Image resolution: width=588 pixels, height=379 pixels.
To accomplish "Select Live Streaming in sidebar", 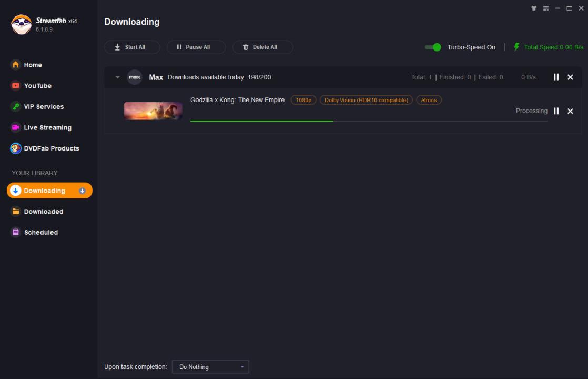I will tap(49, 127).
